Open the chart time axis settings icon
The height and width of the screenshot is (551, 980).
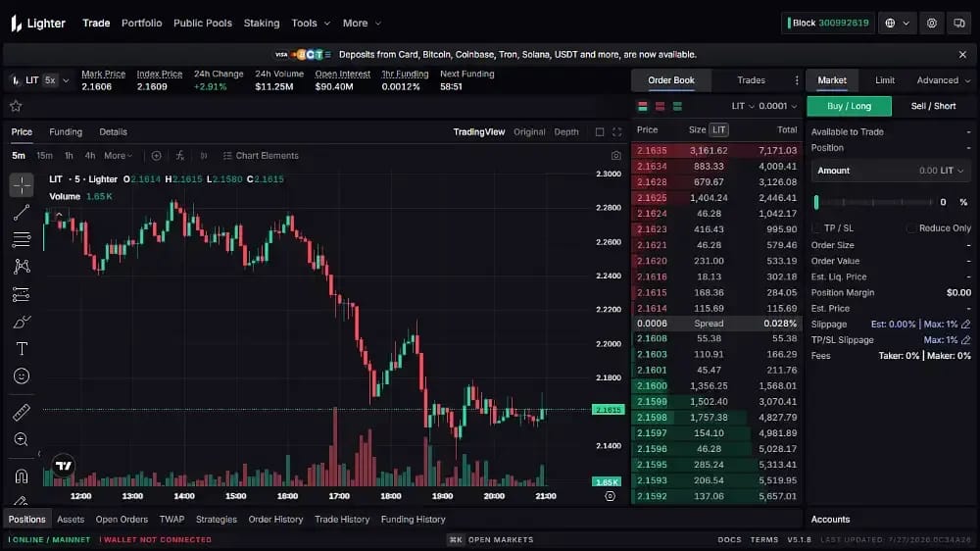pos(610,496)
